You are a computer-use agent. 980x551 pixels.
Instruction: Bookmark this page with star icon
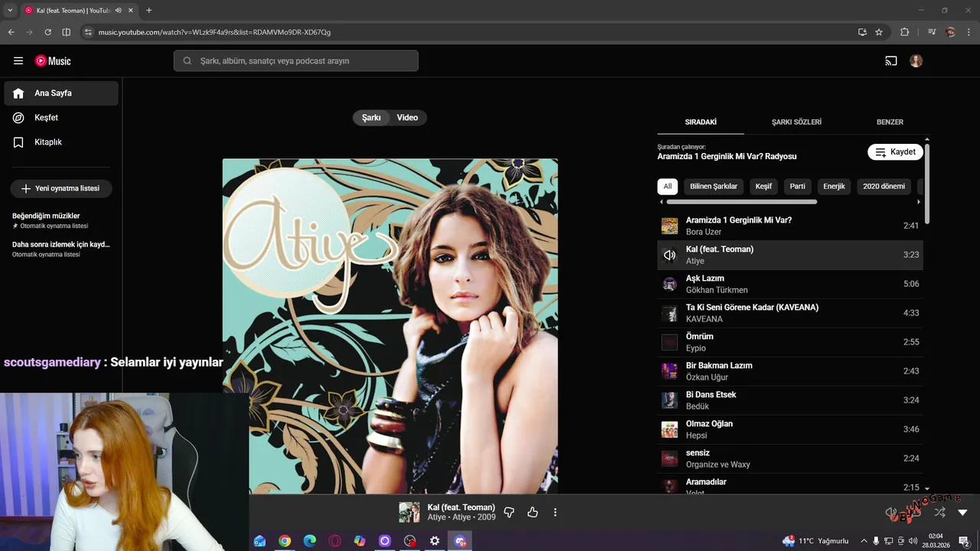(879, 32)
